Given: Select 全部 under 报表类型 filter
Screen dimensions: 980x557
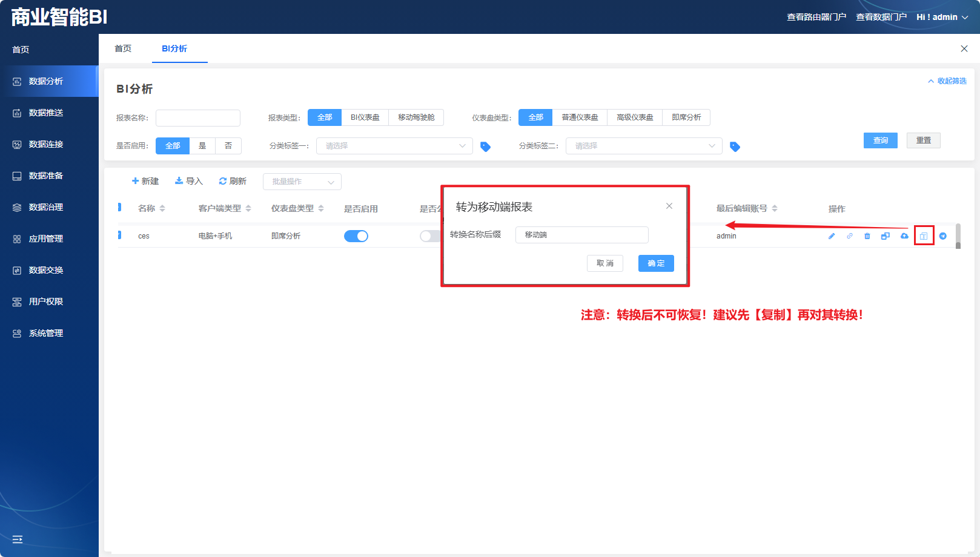Looking at the screenshot, I should (x=325, y=117).
